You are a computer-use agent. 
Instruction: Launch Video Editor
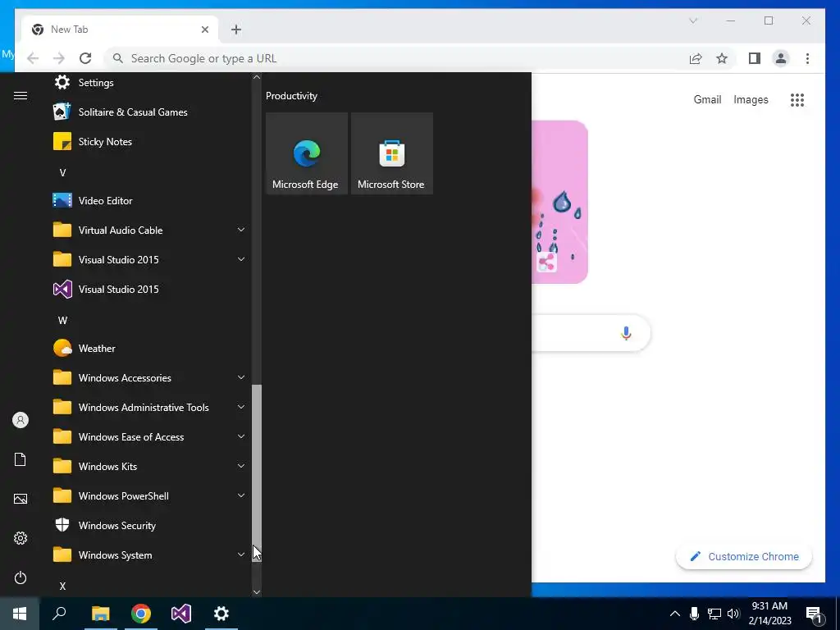[x=149, y=200]
